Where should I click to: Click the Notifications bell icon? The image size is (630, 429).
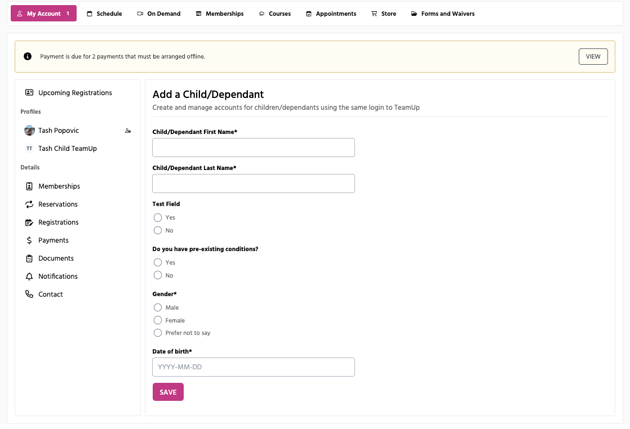[29, 276]
